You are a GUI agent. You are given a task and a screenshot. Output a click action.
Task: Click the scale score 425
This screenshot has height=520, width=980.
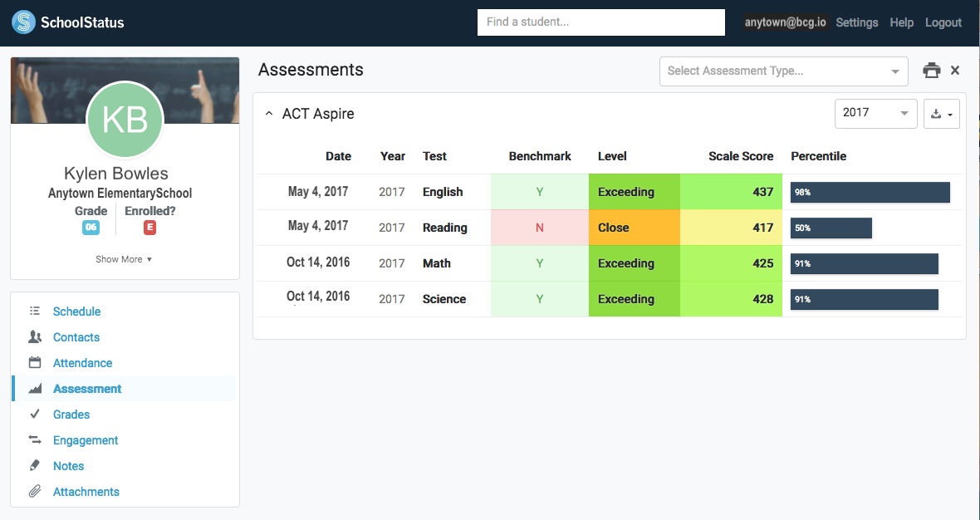coord(762,263)
